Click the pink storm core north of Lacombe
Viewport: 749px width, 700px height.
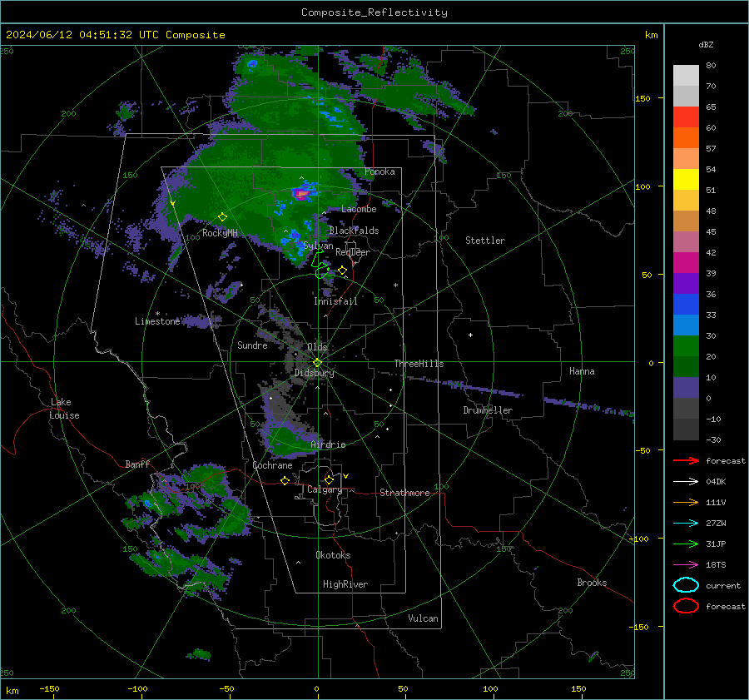pos(302,194)
